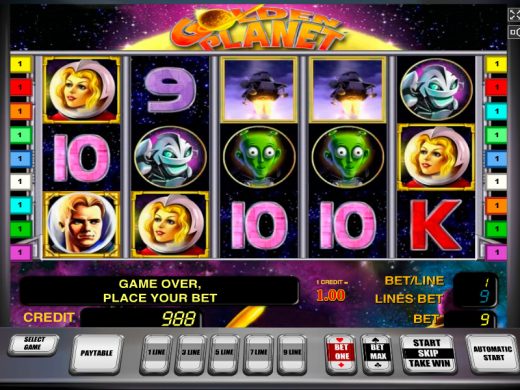
Task: Click the fullscreen icon at top right
Action: [x=514, y=15]
